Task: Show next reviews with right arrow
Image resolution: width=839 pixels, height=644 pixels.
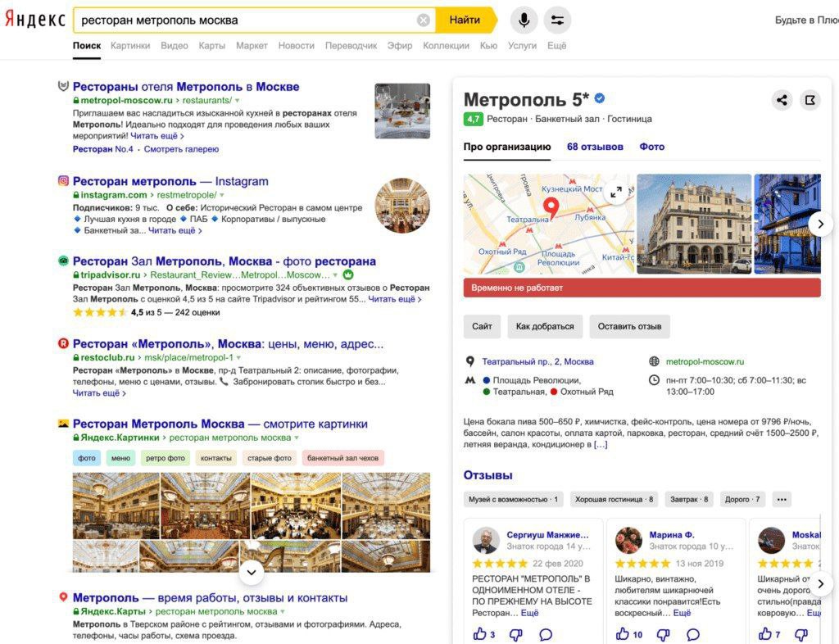Action: [820, 584]
